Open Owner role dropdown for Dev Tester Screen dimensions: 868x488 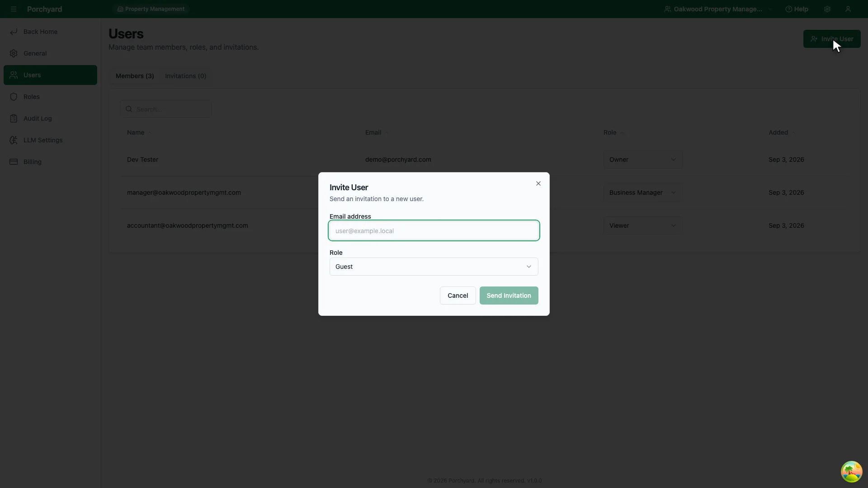[643, 160]
